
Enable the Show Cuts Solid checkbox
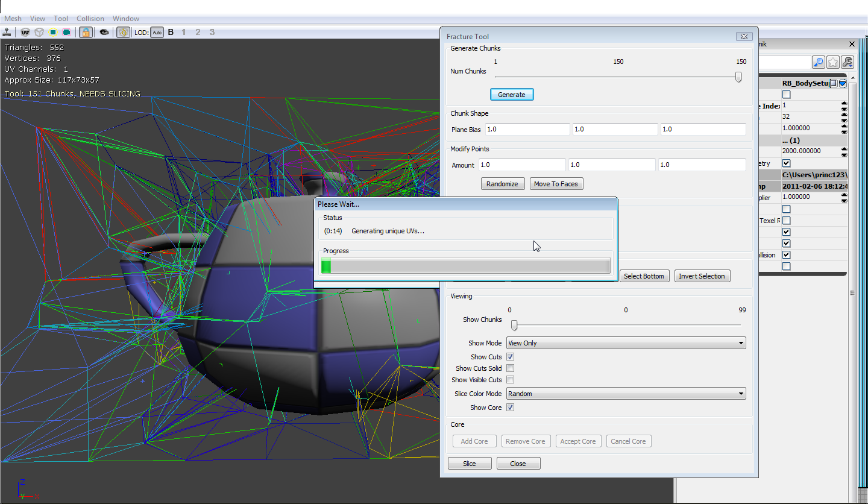510,368
